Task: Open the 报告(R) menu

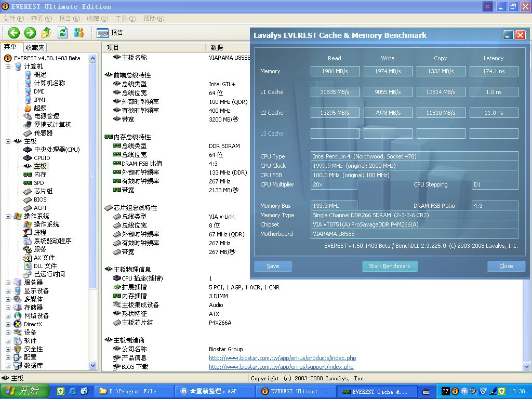Action: pos(70,18)
